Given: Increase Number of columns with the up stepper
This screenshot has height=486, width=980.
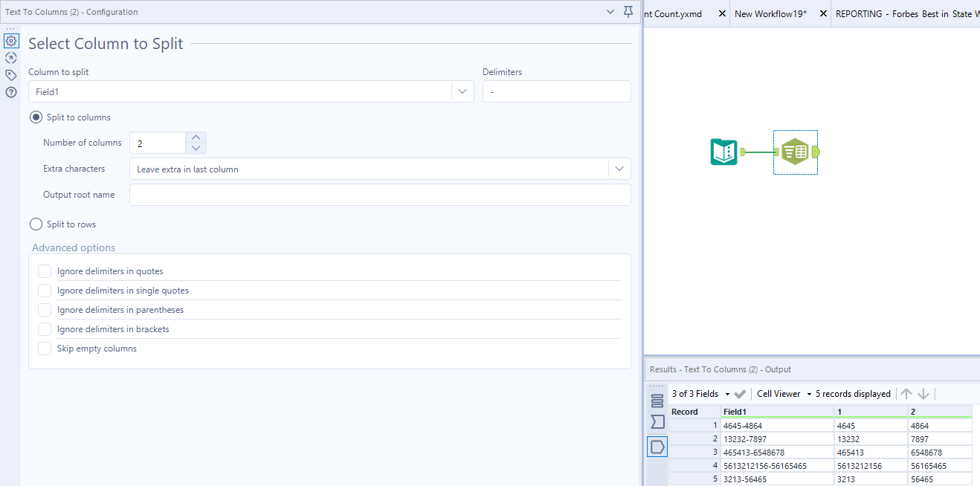Looking at the screenshot, I should click(x=195, y=137).
